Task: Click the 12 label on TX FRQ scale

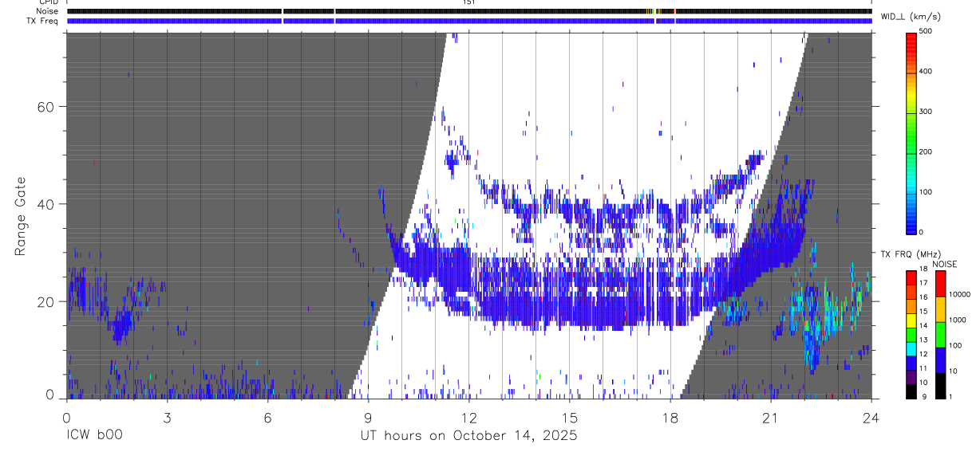Action: 924,355
